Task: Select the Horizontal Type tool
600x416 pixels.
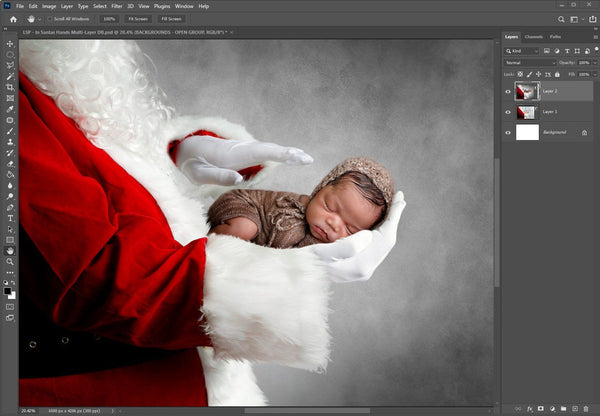Action: click(x=10, y=217)
